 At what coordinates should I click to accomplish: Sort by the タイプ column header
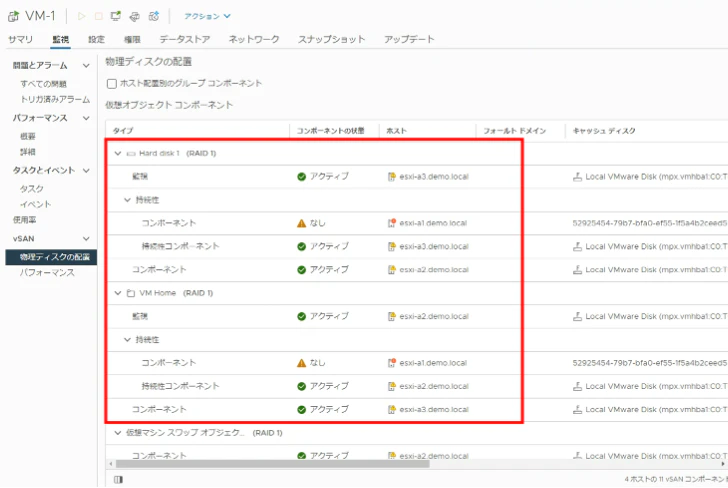[123, 131]
